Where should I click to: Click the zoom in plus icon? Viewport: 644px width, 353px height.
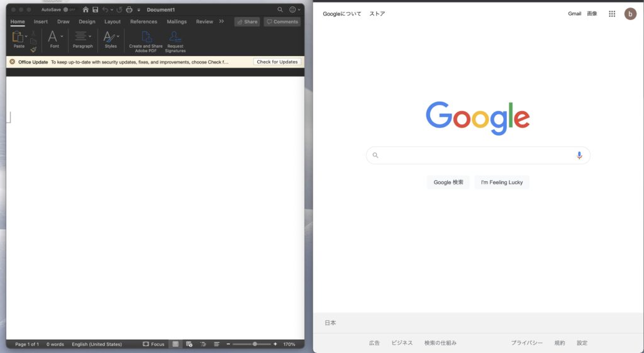(275, 344)
